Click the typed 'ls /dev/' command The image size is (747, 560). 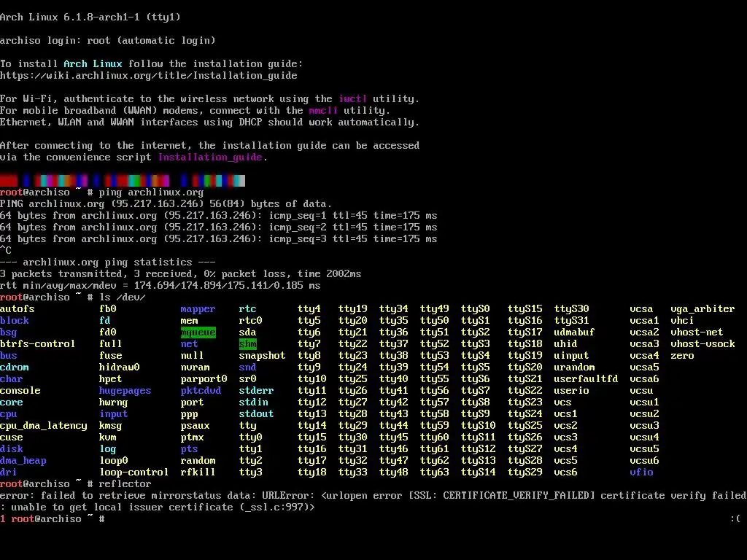click(122, 297)
